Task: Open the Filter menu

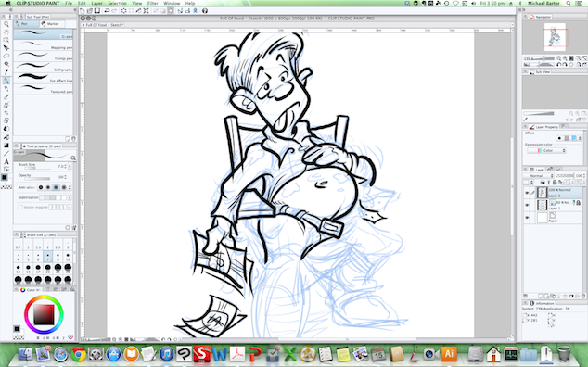Action: tap(152, 3)
